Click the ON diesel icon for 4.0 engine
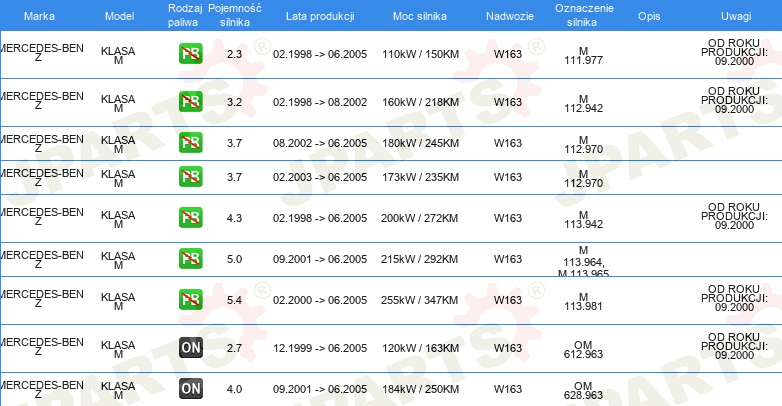This screenshot has height=406, width=782. tap(191, 389)
